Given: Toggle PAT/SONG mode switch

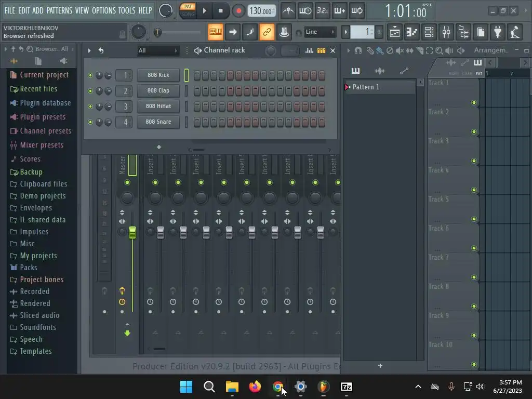Looking at the screenshot, I should [x=188, y=10].
